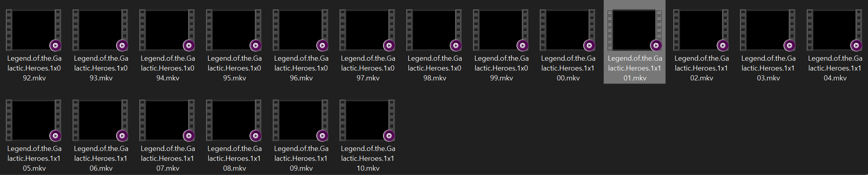This screenshot has height=175, width=868.
Task: Pick the 1x099.mkv video file icon
Action: pyautogui.click(x=501, y=30)
